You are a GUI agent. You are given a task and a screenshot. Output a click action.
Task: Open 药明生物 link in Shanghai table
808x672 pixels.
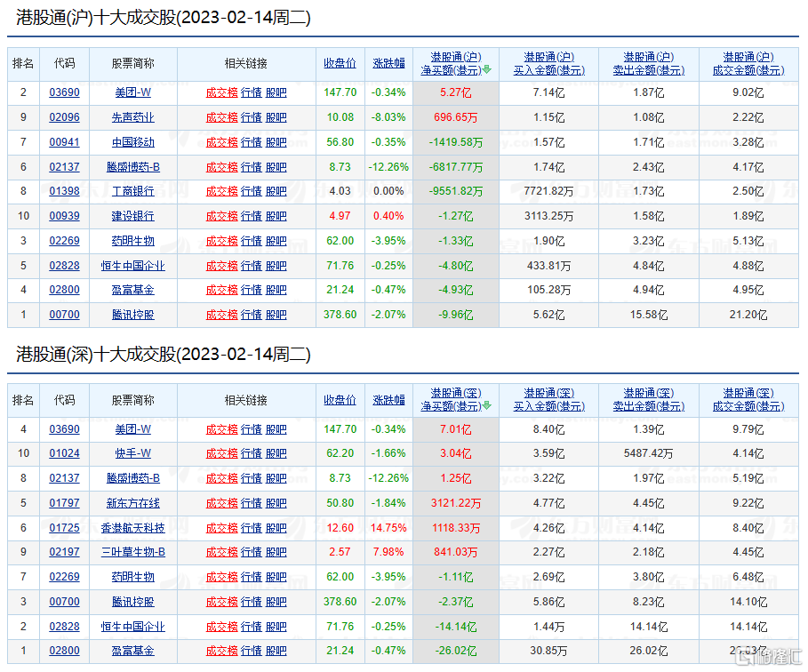tap(133, 241)
